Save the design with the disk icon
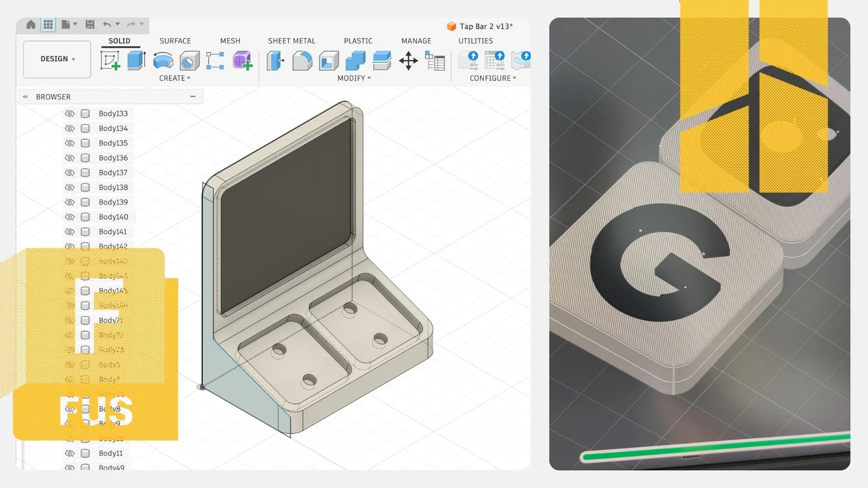This screenshot has width=868, height=488. (90, 24)
